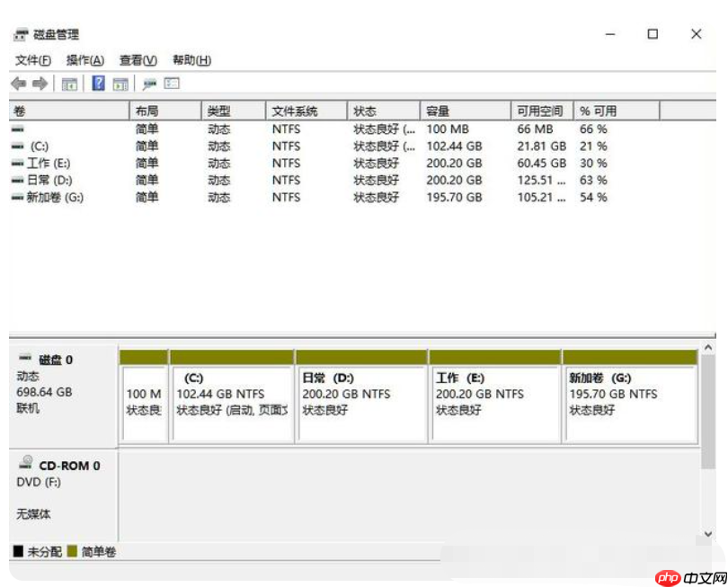This screenshot has height=587, width=728.
Task: Open the 文件(F) menu
Action: (x=33, y=60)
